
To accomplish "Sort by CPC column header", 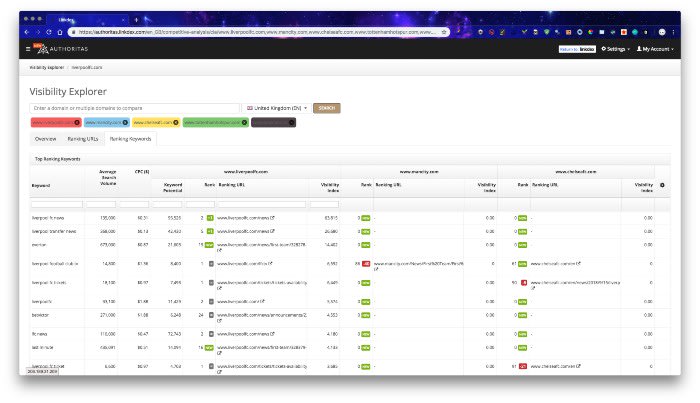I will coord(142,172).
